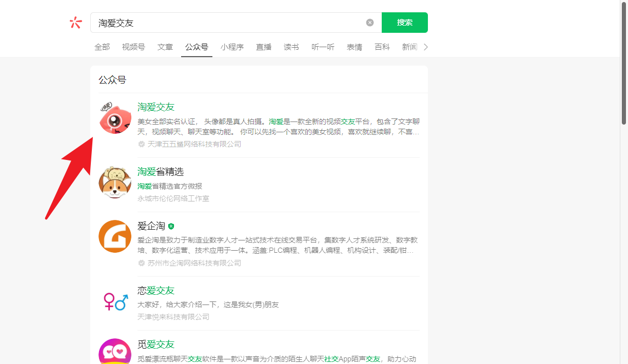628x364 pixels.
Task: Click the red WeChat Search logo icon
Action: click(x=75, y=23)
